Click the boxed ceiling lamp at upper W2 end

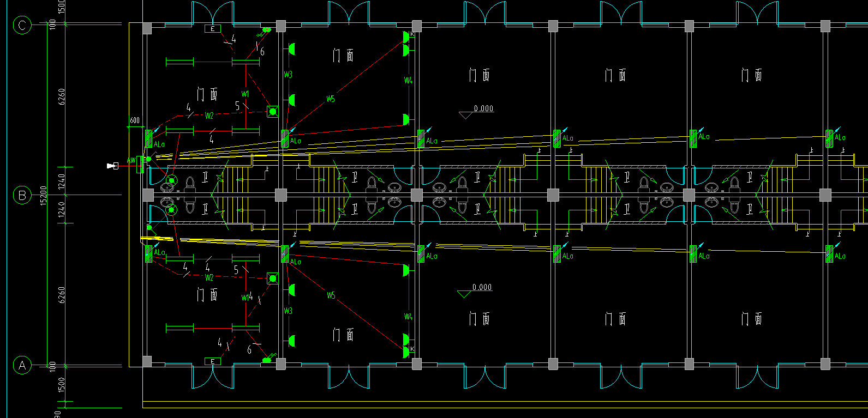click(x=273, y=112)
